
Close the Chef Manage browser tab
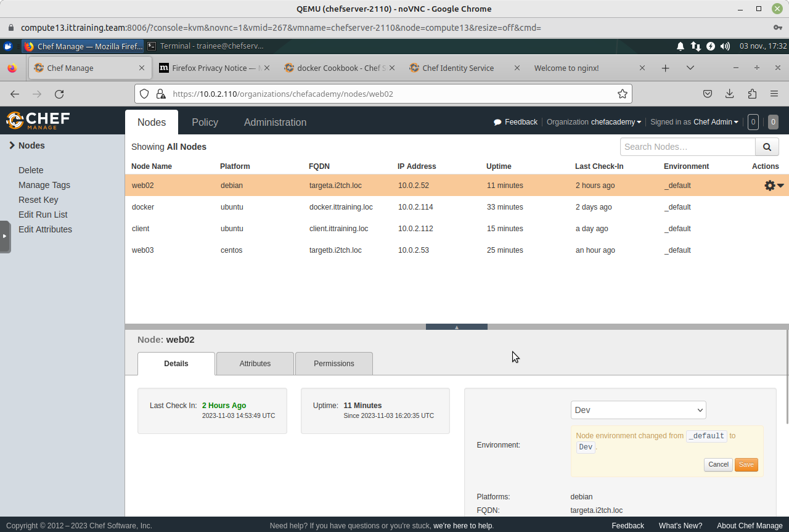pos(142,68)
